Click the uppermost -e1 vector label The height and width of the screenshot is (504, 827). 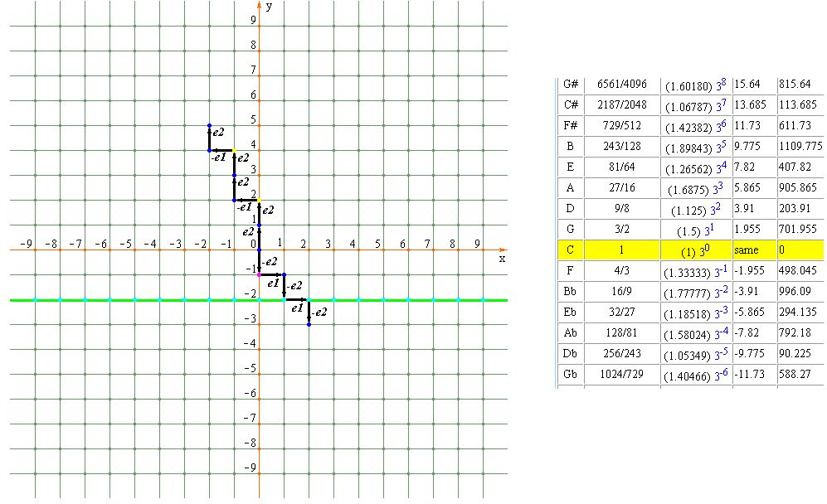click(219, 156)
